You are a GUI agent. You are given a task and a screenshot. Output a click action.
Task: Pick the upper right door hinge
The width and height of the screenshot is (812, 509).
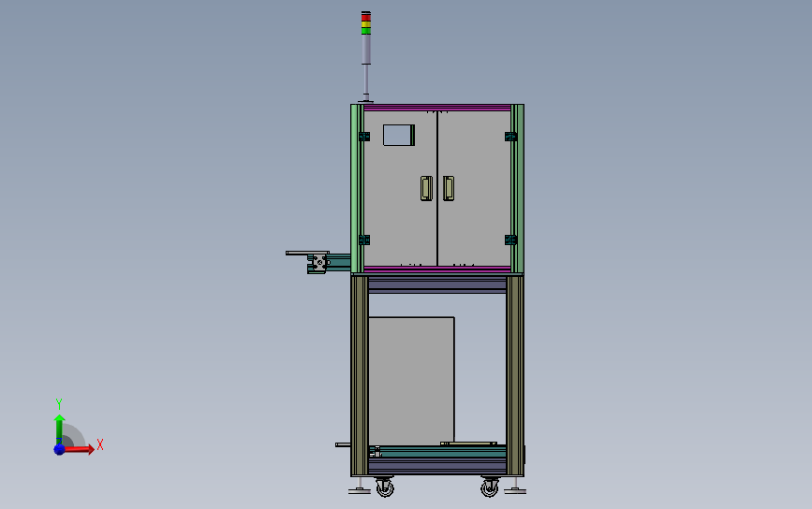(x=510, y=137)
